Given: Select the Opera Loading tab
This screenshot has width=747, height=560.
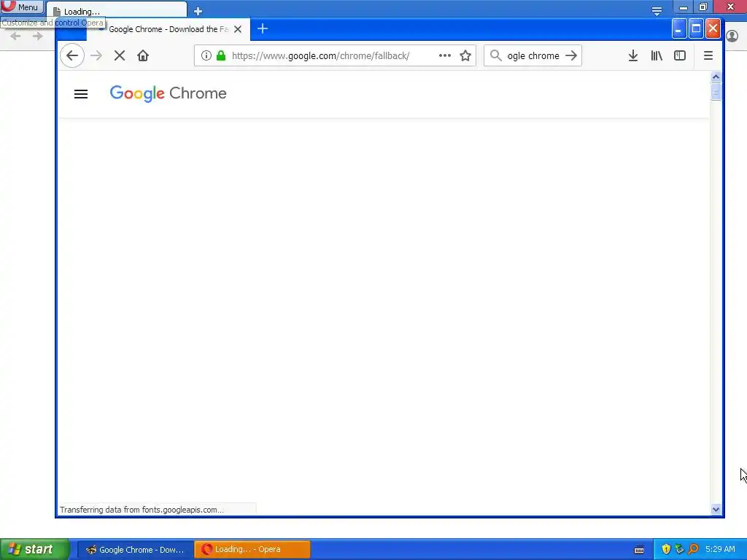Looking at the screenshot, I should [117, 11].
